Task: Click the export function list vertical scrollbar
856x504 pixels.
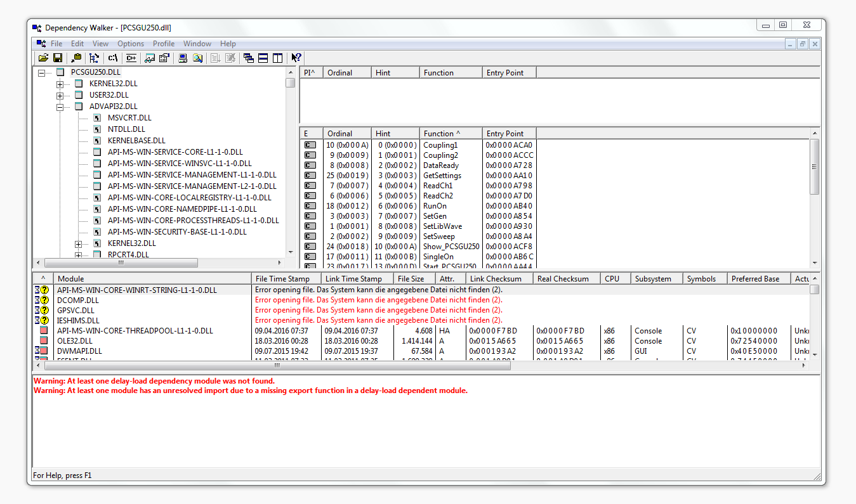Action: [x=815, y=198]
